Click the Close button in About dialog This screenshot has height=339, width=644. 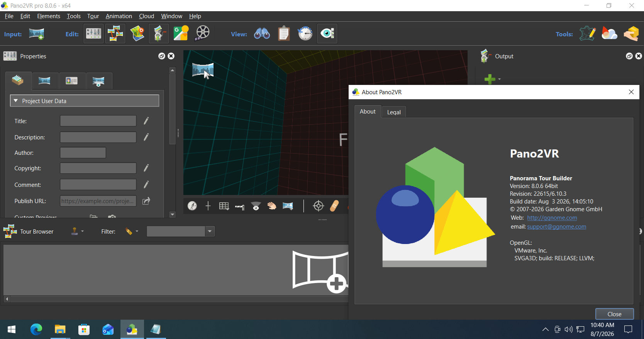[x=615, y=314]
